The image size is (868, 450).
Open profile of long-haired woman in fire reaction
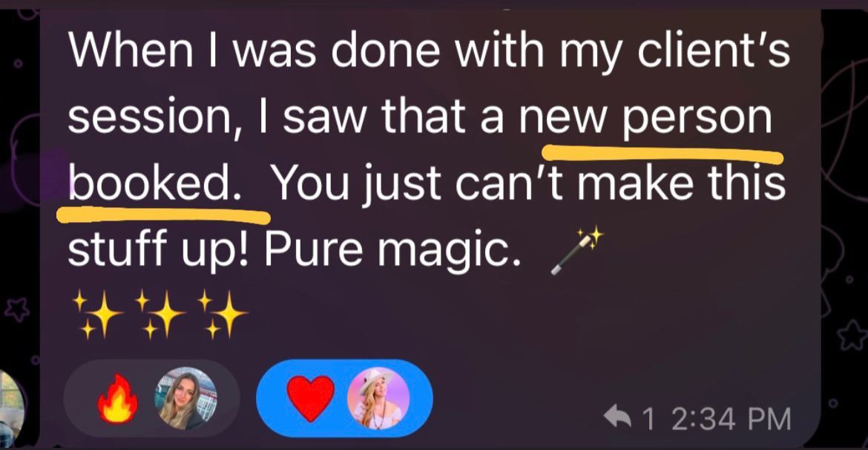pos(185,399)
